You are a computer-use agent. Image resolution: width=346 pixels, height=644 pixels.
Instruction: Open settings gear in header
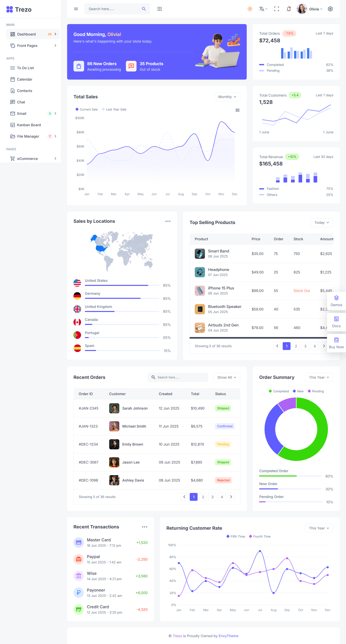click(x=330, y=9)
